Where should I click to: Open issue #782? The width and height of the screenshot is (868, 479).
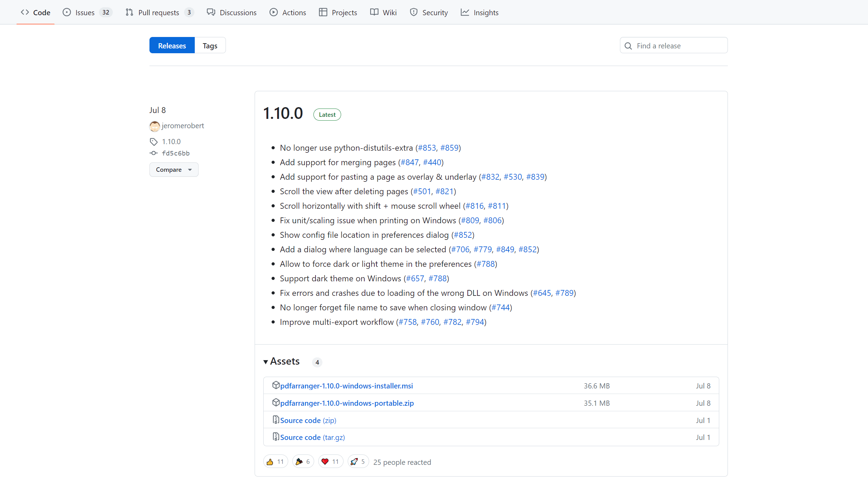click(x=453, y=322)
